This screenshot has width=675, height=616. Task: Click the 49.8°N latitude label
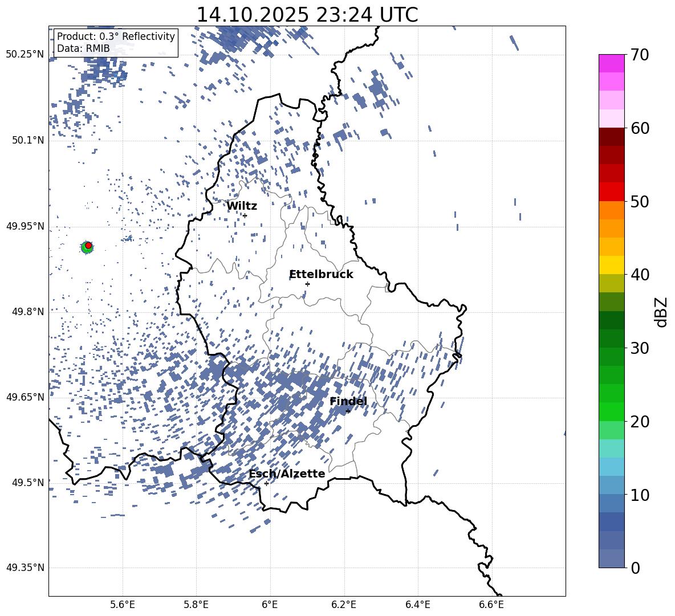pos(28,312)
